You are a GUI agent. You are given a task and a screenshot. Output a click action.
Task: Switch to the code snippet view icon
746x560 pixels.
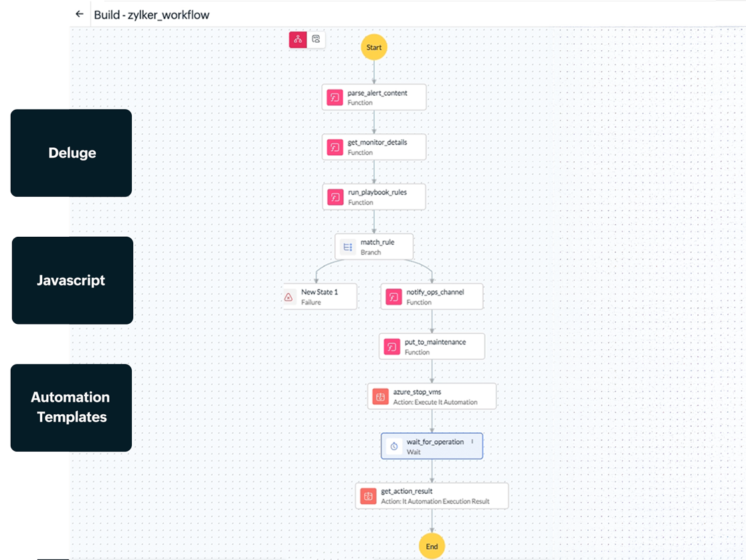[316, 39]
